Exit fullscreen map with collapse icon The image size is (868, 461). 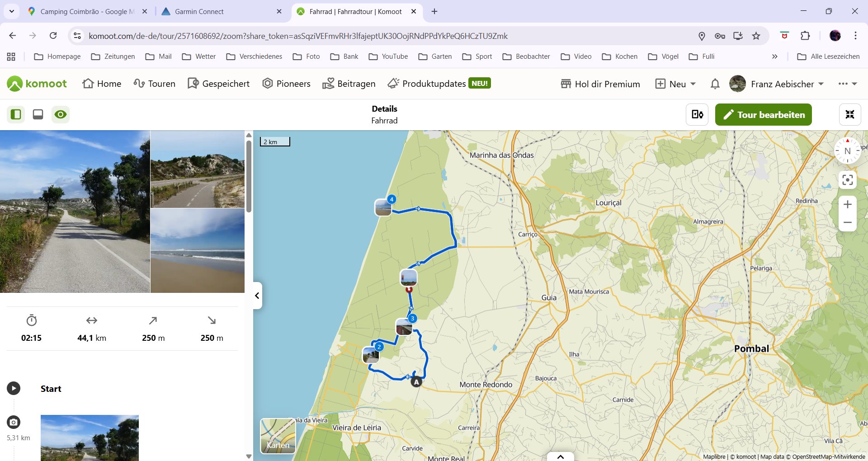pos(849,115)
